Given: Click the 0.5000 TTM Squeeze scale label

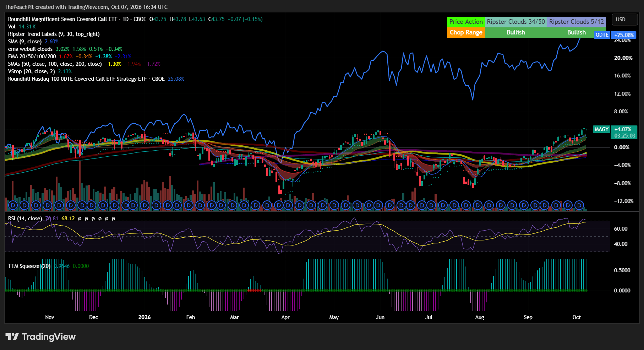Looking at the screenshot, I should [622, 270].
